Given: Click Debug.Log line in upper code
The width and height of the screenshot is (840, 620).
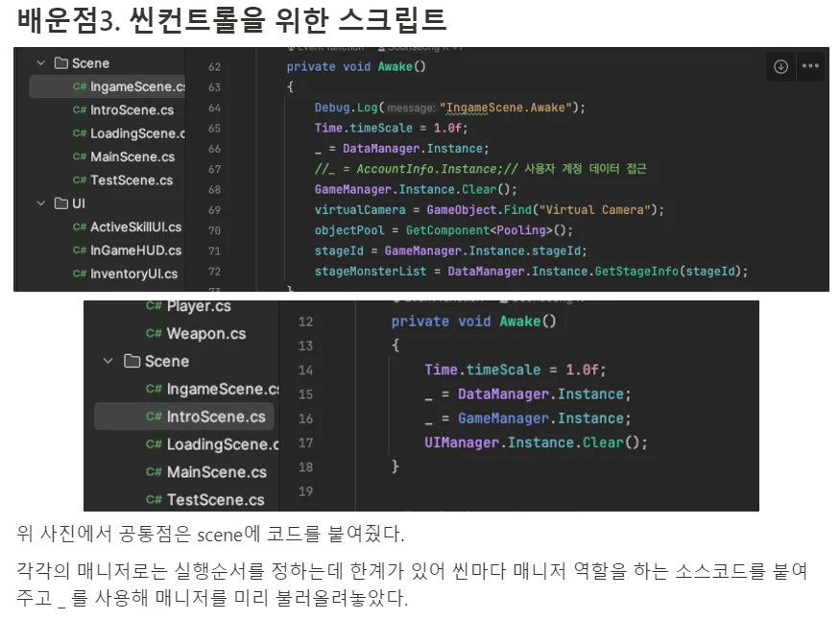Looking at the screenshot, I should [449, 107].
